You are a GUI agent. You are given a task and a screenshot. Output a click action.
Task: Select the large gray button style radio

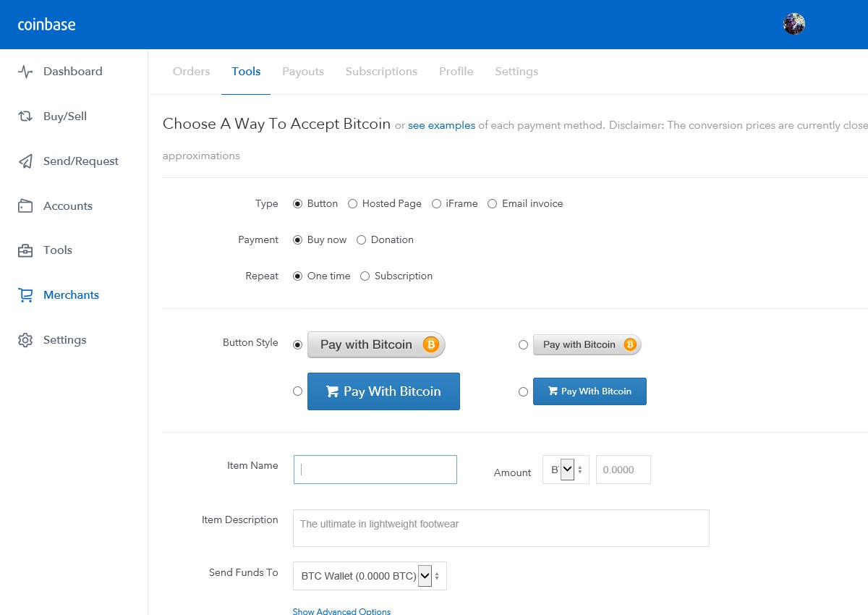297,345
